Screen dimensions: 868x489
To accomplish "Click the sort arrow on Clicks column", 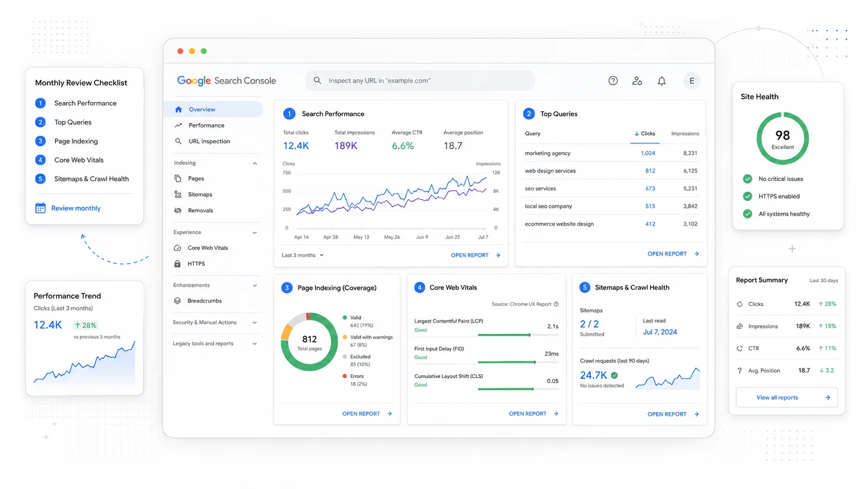I will [636, 134].
